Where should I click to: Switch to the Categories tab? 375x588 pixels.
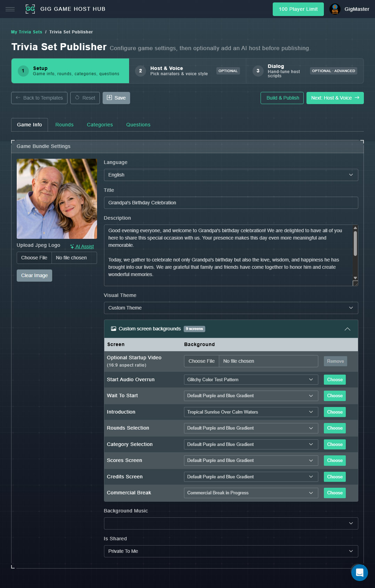pyautogui.click(x=100, y=125)
